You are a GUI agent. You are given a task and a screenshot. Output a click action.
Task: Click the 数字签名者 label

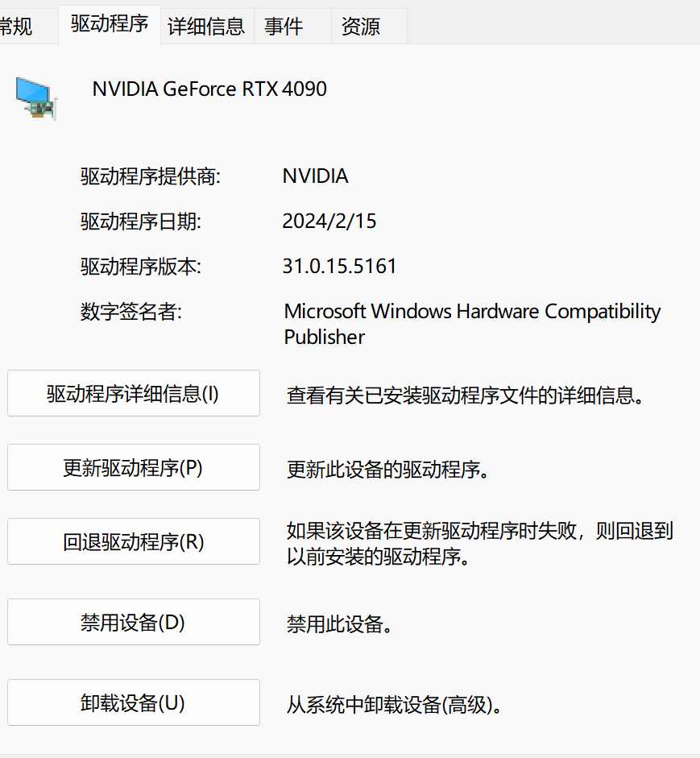point(131,312)
